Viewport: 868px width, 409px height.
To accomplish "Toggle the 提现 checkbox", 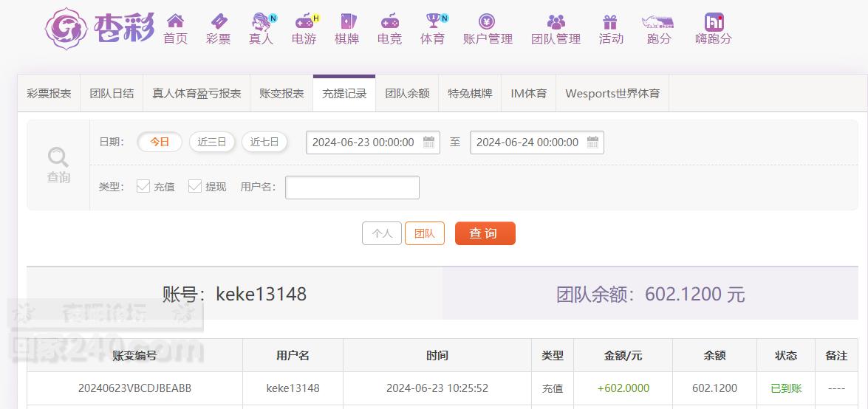I will 195,186.
